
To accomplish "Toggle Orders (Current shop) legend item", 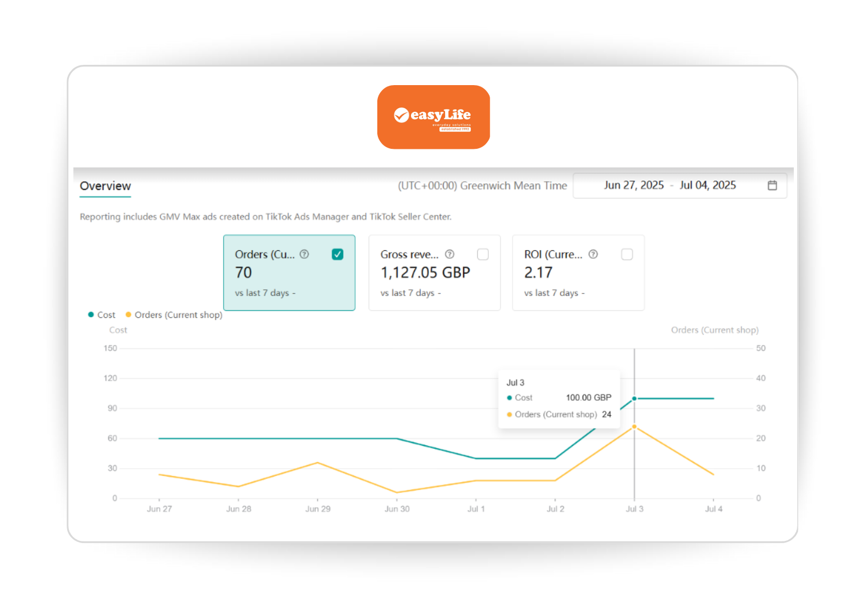I will (x=174, y=315).
